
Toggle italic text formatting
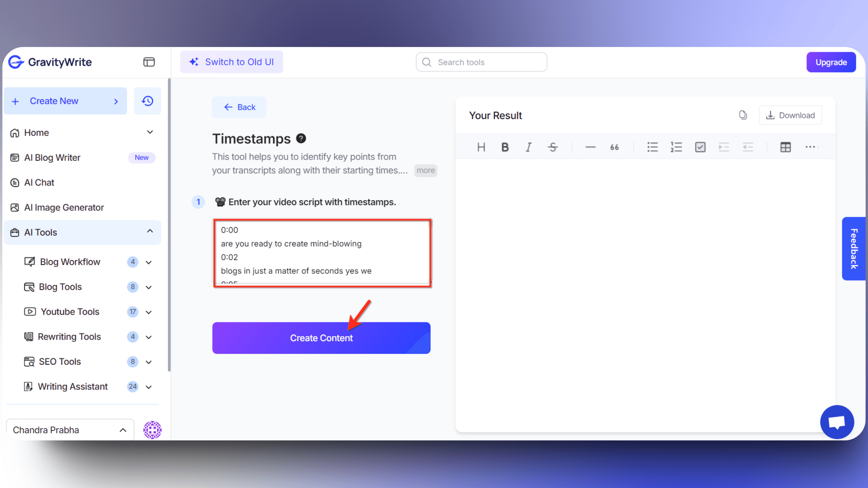528,147
